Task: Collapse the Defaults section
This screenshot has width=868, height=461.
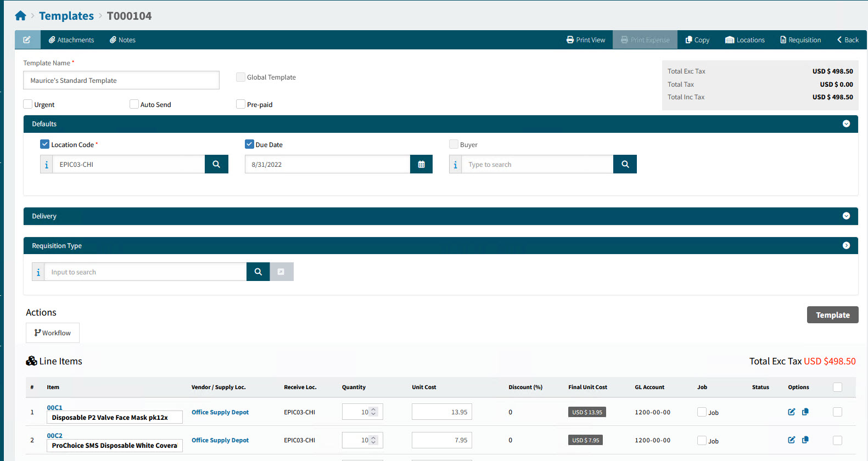Action: tap(846, 124)
